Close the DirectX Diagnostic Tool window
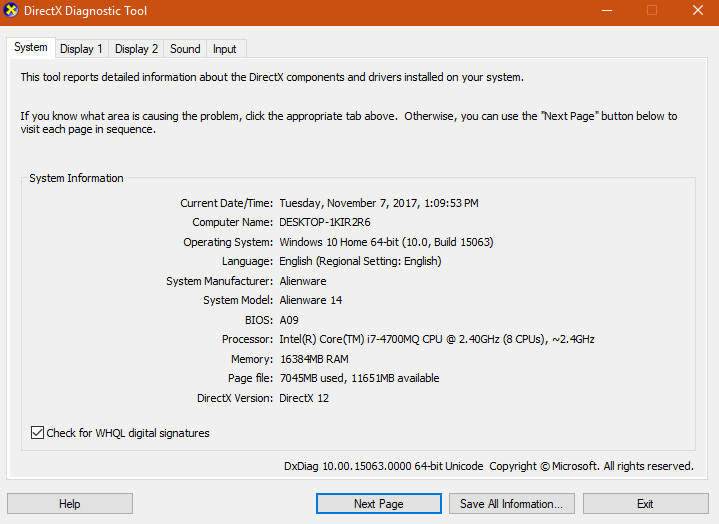 (x=697, y=11)
